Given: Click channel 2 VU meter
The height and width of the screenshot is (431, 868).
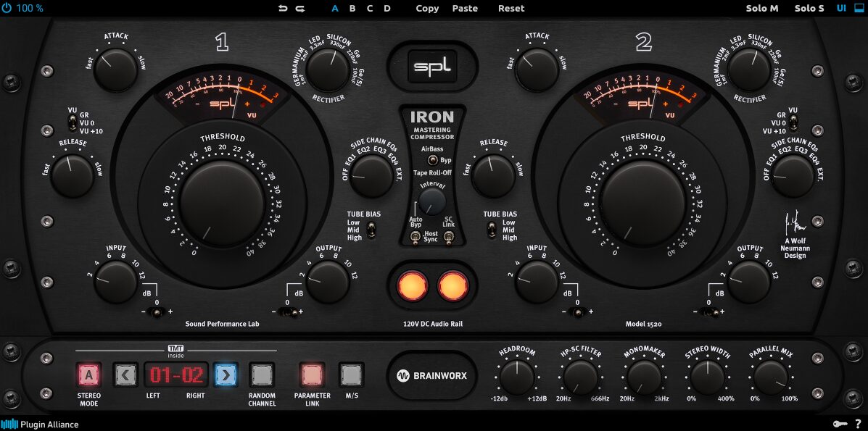Looking at the screenshot, I should click(643, 98).
